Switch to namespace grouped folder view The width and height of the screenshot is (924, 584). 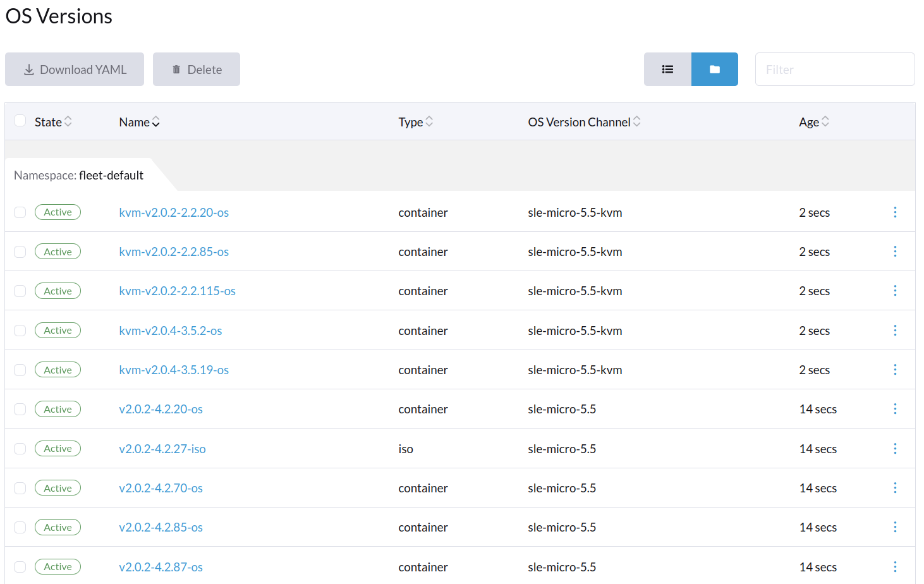pos(714,70)
